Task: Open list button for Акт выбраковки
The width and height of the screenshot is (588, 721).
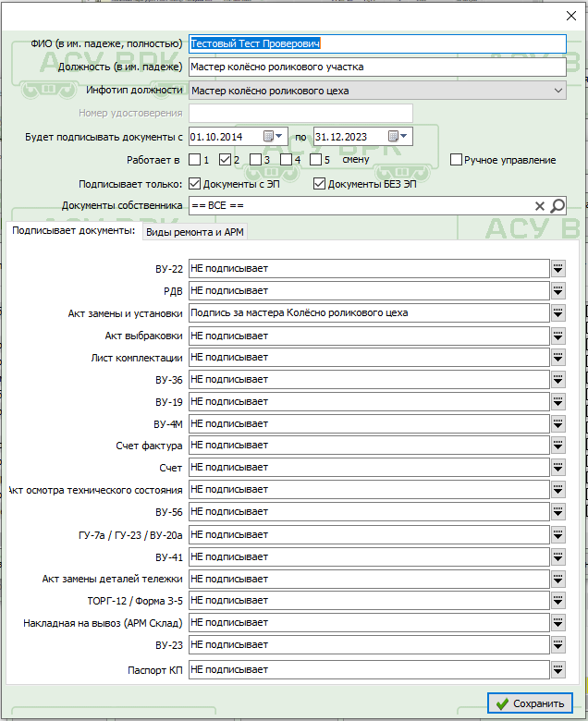Action: tap(558, 336)
